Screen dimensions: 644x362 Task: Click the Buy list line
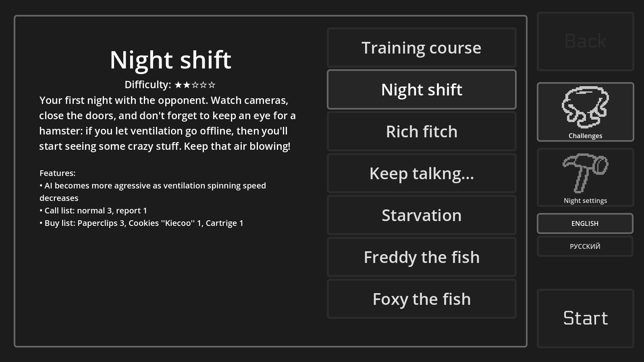tap(141, 223)
